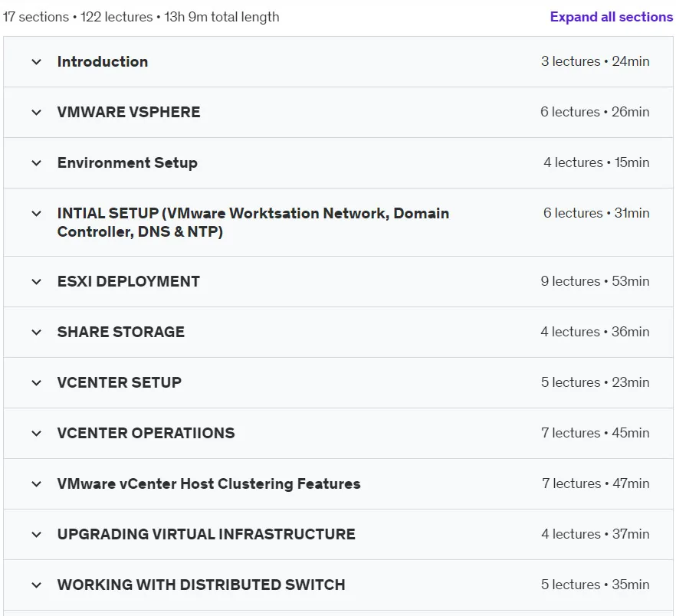Expand the UPGRADING VIRTUAL INFRASTRUCTURE chevron
Viewport: 676px width, 616px height.
(x=37, y=535)
